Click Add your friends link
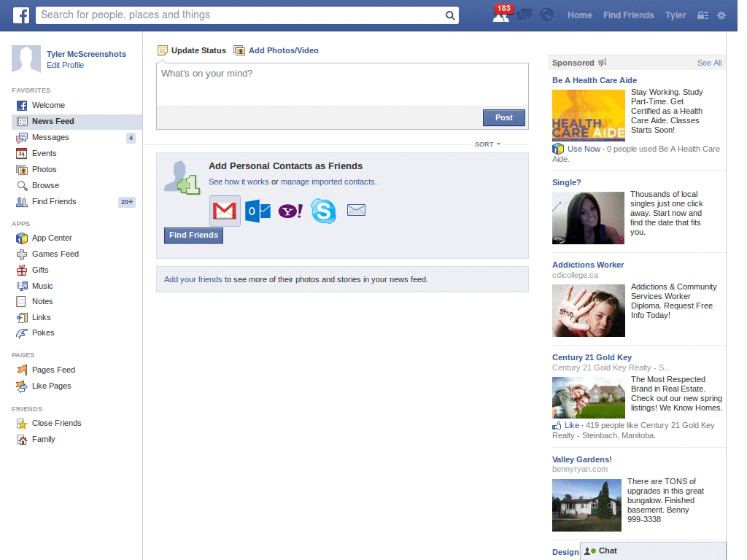This screenshot has width=747, height=560. 193,279
